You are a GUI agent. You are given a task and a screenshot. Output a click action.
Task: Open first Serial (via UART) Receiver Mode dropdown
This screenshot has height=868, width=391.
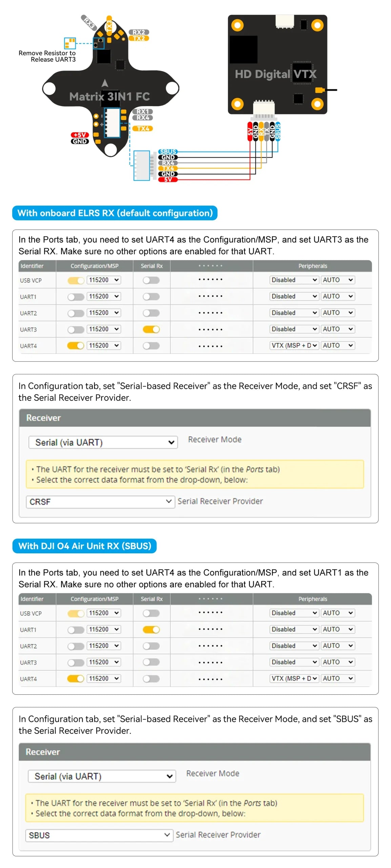103,442
